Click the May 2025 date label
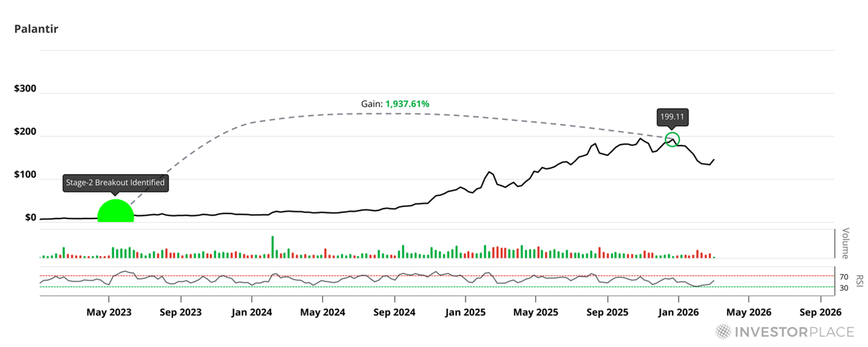Screen dimensions: 868x347 [536, 312]
